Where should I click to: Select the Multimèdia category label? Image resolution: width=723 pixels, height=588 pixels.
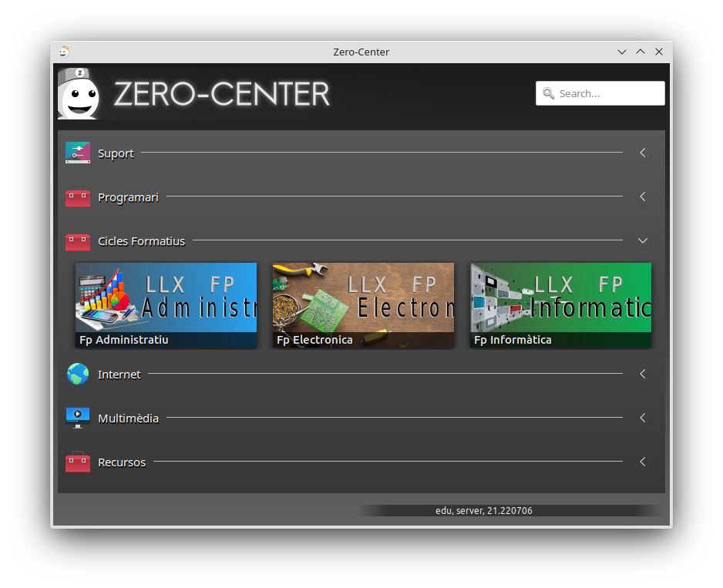point(128,418)
